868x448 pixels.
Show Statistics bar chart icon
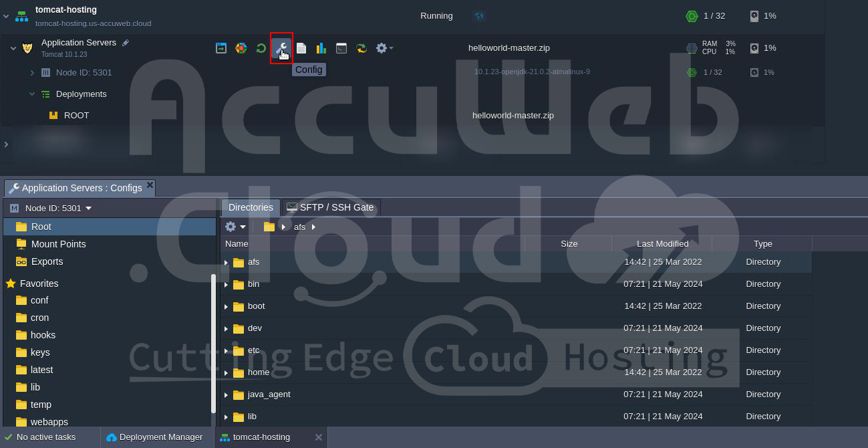tap(321, 48)
